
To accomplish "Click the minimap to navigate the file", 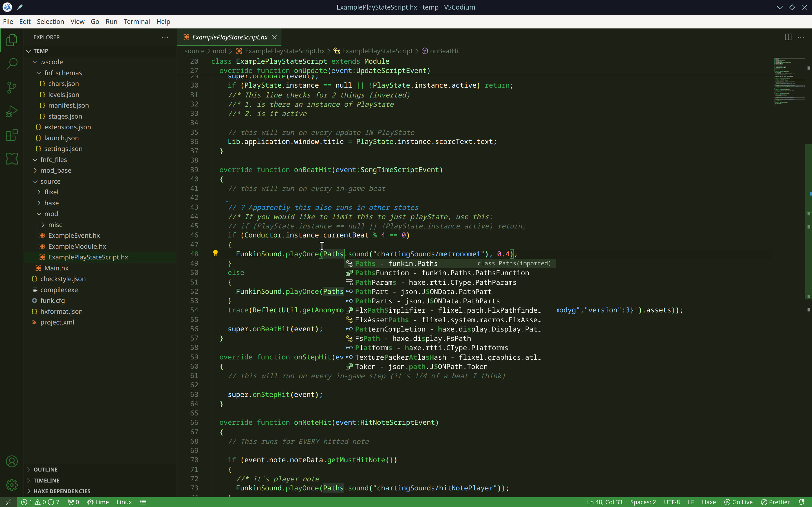I will (x=789, y=81).
